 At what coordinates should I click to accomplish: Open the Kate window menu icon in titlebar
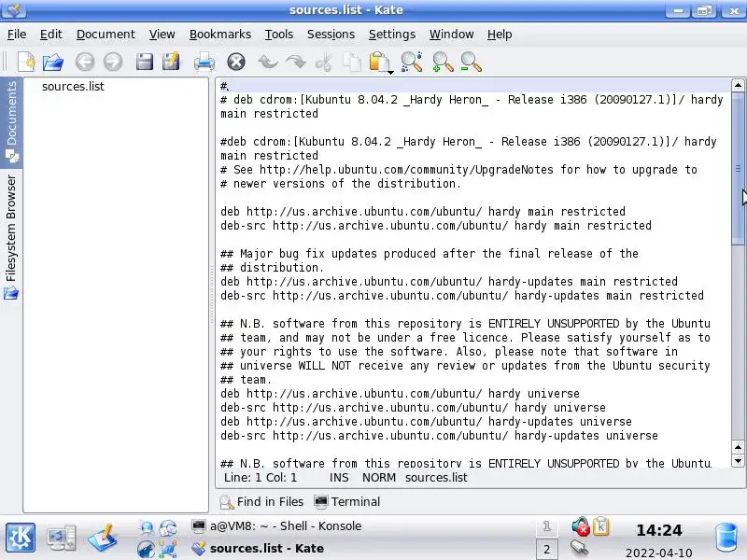[13, 9]
